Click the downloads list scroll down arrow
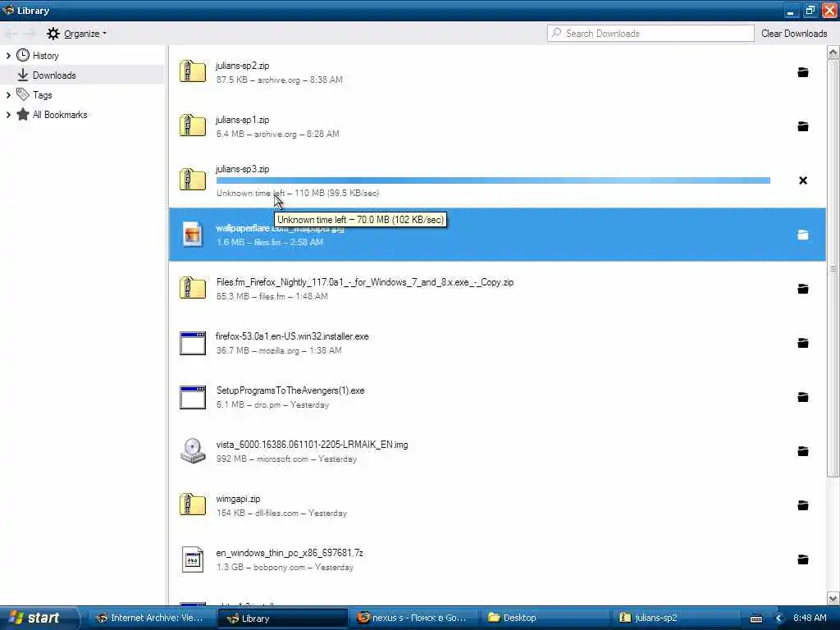 (x=833, y=598)
